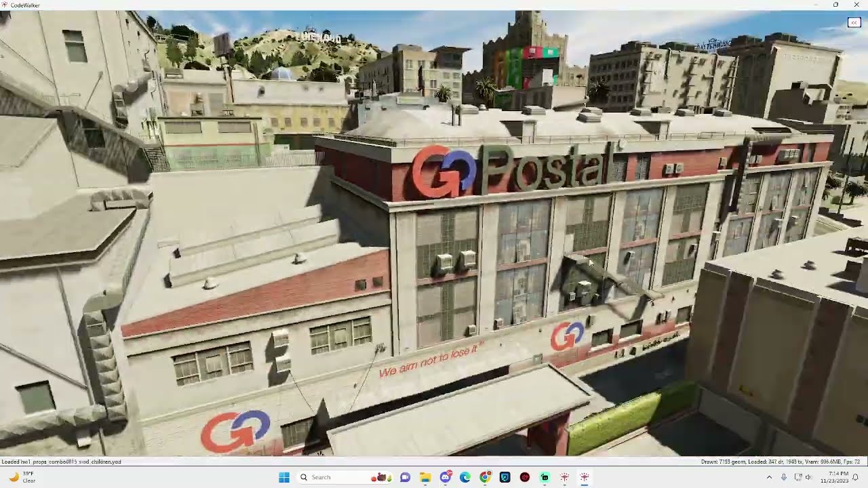Open the notifications bell
The height and width of the screenshot is (488, 868).
pyautogui.click(x=856, y=477)
